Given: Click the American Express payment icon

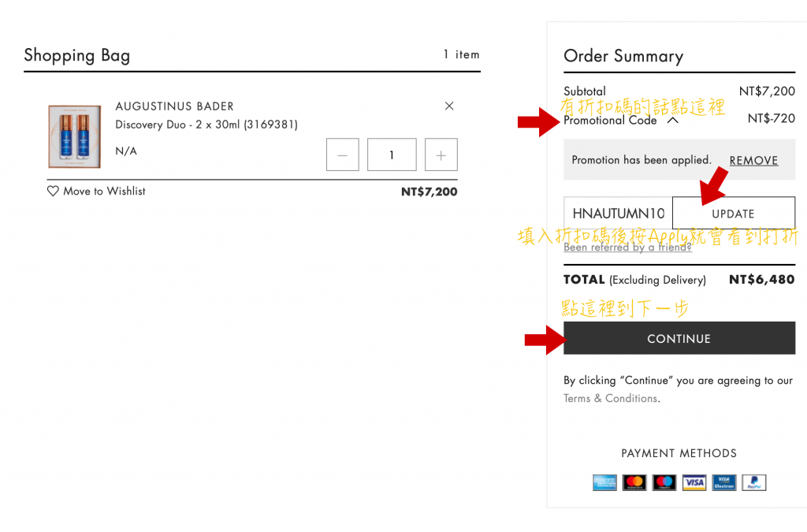Looking at the screenshot, I should (604, 482).
